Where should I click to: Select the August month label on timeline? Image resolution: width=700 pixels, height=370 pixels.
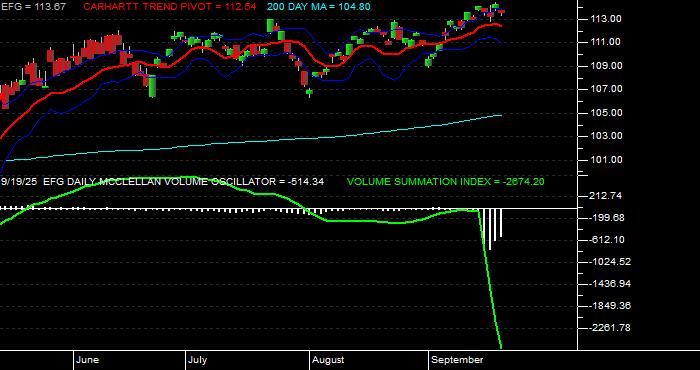pos(328,360)
